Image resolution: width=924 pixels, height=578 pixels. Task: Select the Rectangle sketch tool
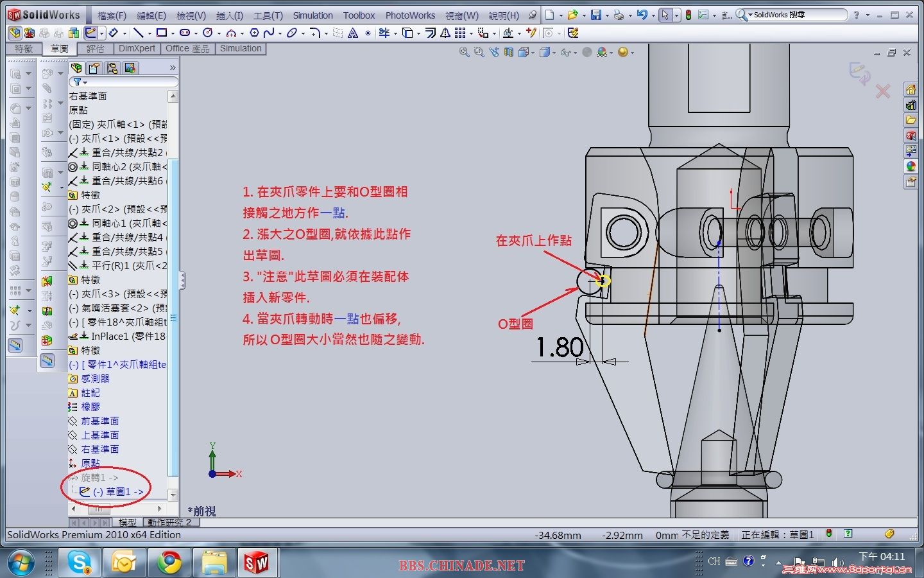(162, 33)
